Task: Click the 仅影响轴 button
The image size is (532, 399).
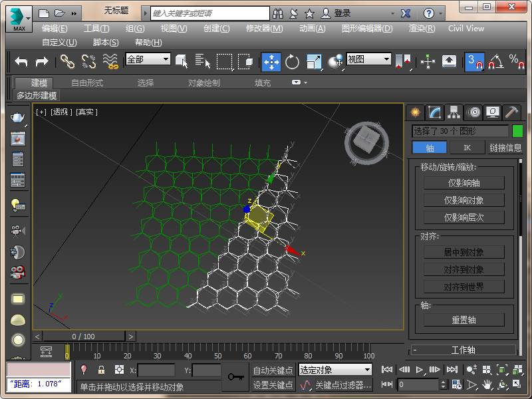Action: [464, 183]
